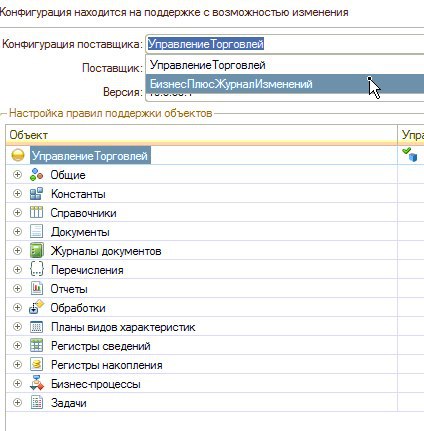Expand the Задачи tree node
424x431 pixels.
pyautogui.click(x=17, y=402)
